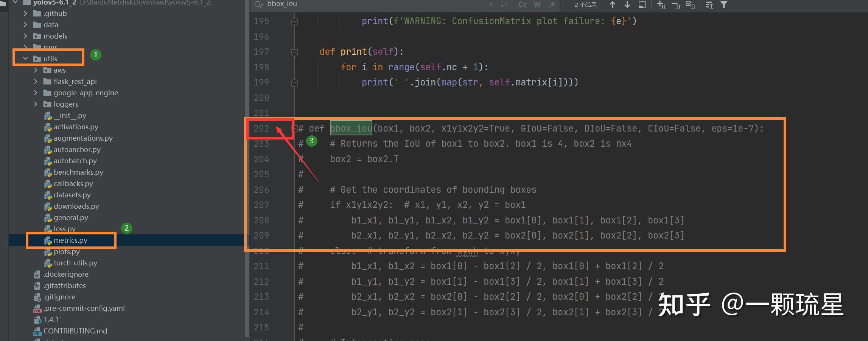
Task: Go to next search occurrence arrow
Action: click(627, 5)
